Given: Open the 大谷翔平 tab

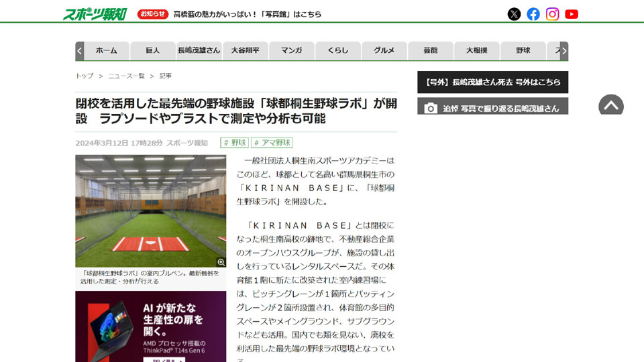Looking at the screenshot, I should 246,50.
